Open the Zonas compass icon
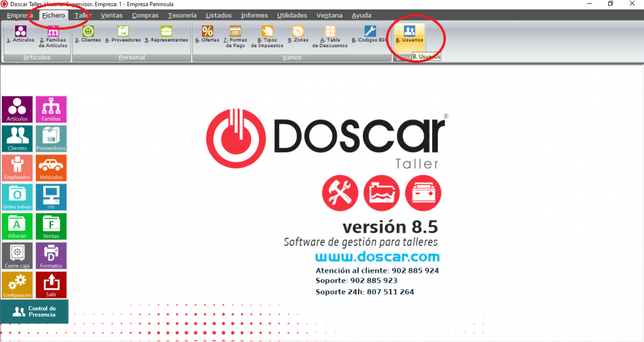The height and width of the screenshot is (342, 644). pyautogui.click(x=298, y=35)
